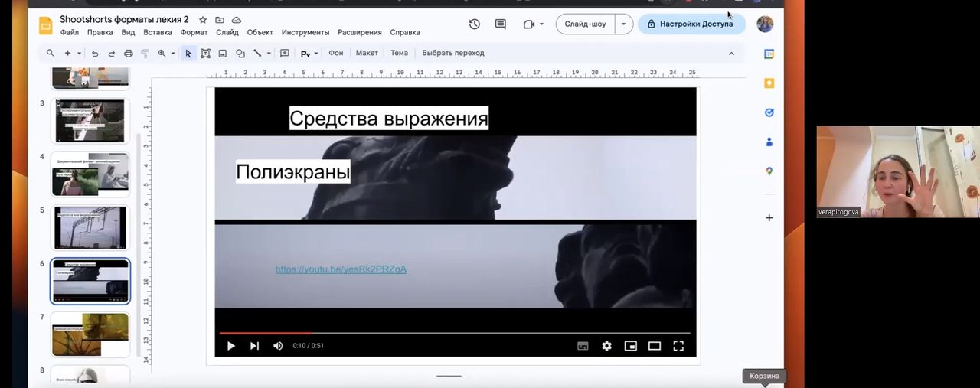The height and width of the screenshot is (388, 980).
Task: Toggle miniplayer mode in video player
Action: click(630, 346)
